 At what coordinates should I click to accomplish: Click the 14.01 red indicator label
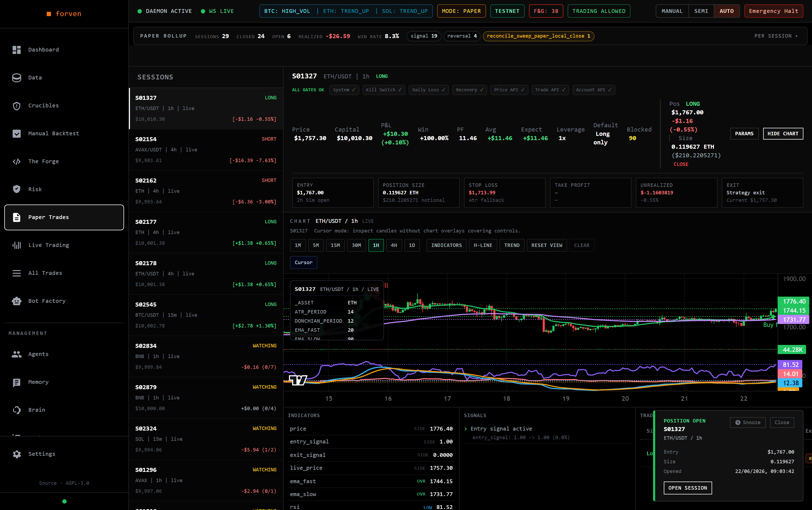point(791,374)
